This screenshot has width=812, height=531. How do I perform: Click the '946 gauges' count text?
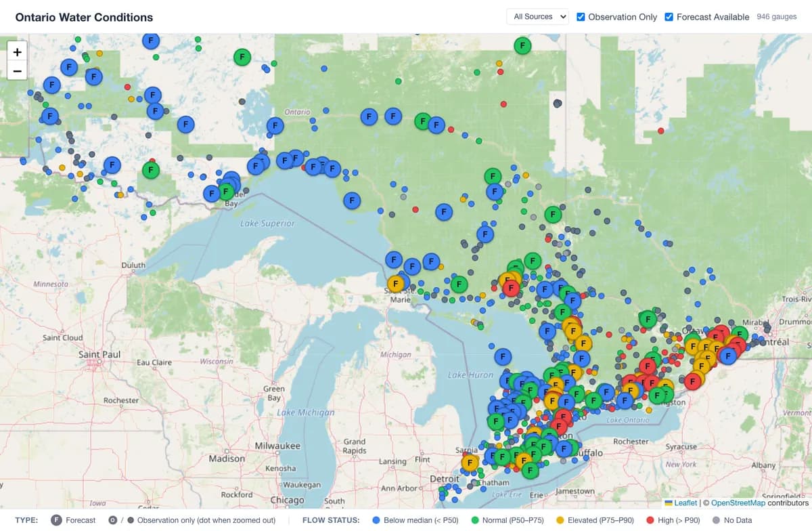click(777, 17)
